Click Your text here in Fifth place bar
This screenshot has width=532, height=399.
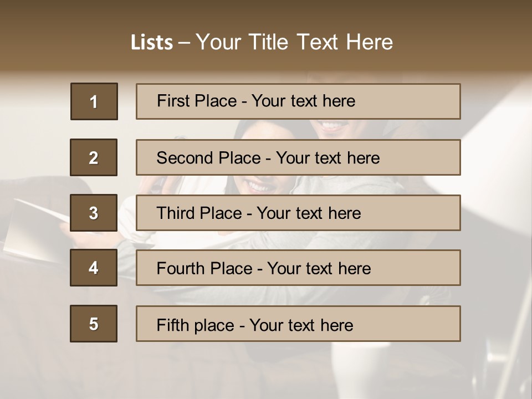pyautogui.click(x=301, y=325)
